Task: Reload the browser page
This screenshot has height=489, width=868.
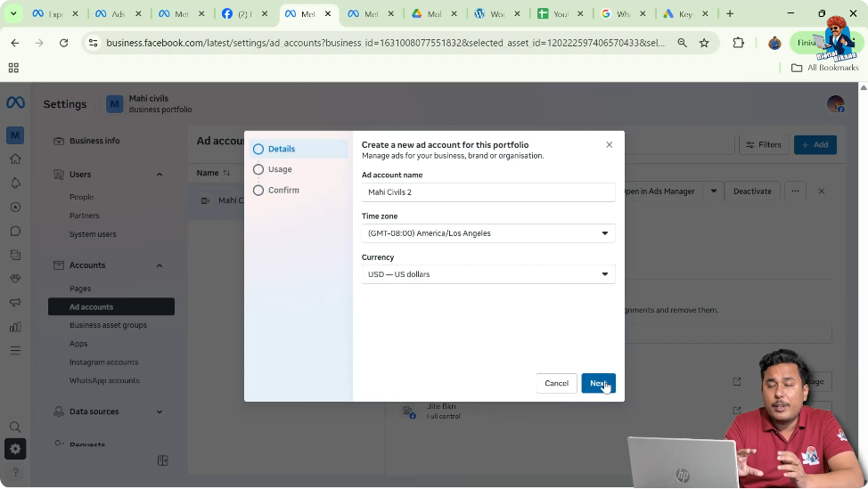Action: [63, 43]
